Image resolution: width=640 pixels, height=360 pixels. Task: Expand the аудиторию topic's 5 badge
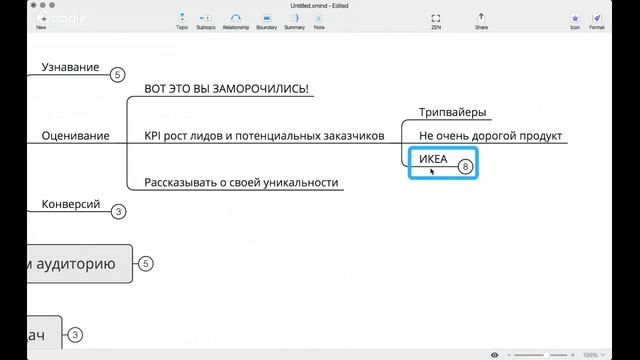click(146, 264)
